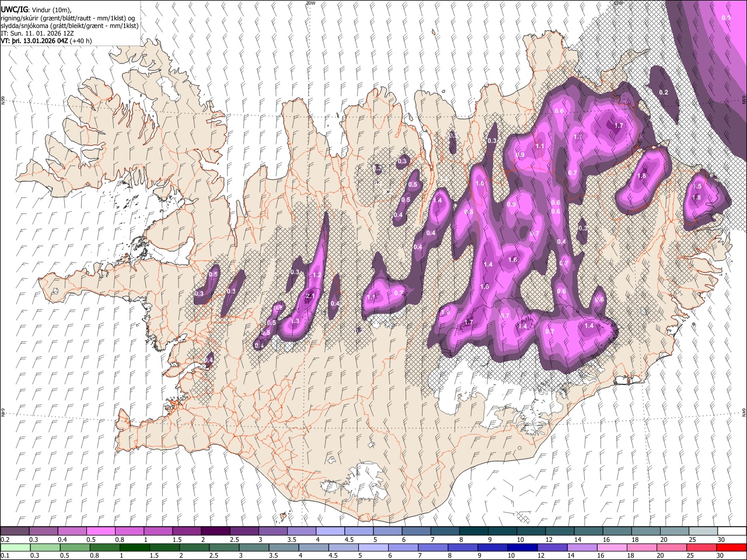Select the dull plum swatch between 0.2 and 0.3 in the upper legend
Screen dimensions: 747x560
point(15,531)
